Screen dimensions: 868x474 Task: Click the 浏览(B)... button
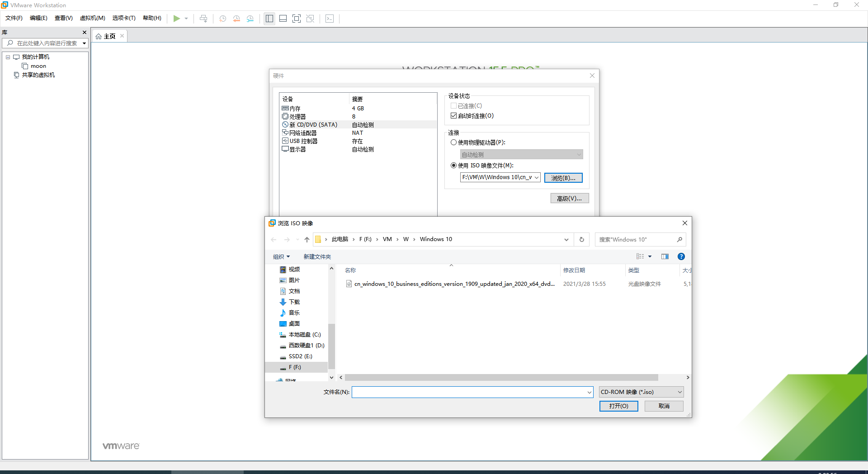563,178
